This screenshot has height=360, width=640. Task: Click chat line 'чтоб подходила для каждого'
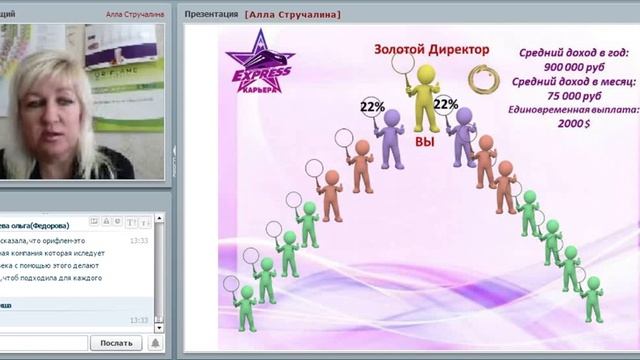tap(51, 278)
